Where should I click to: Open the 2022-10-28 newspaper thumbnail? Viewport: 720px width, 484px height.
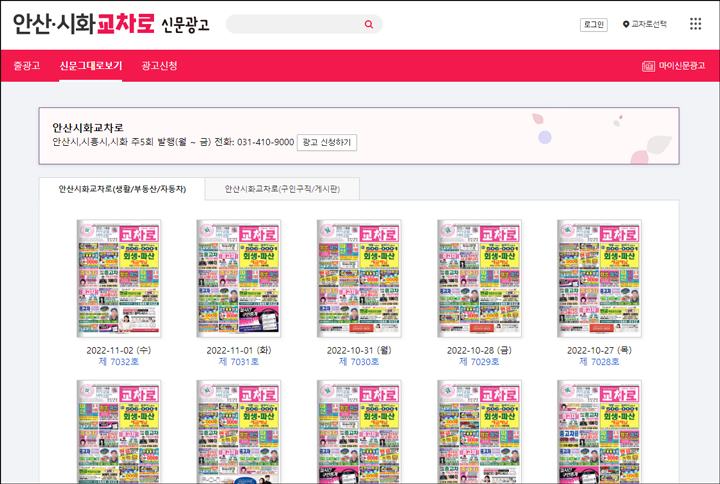479,278
